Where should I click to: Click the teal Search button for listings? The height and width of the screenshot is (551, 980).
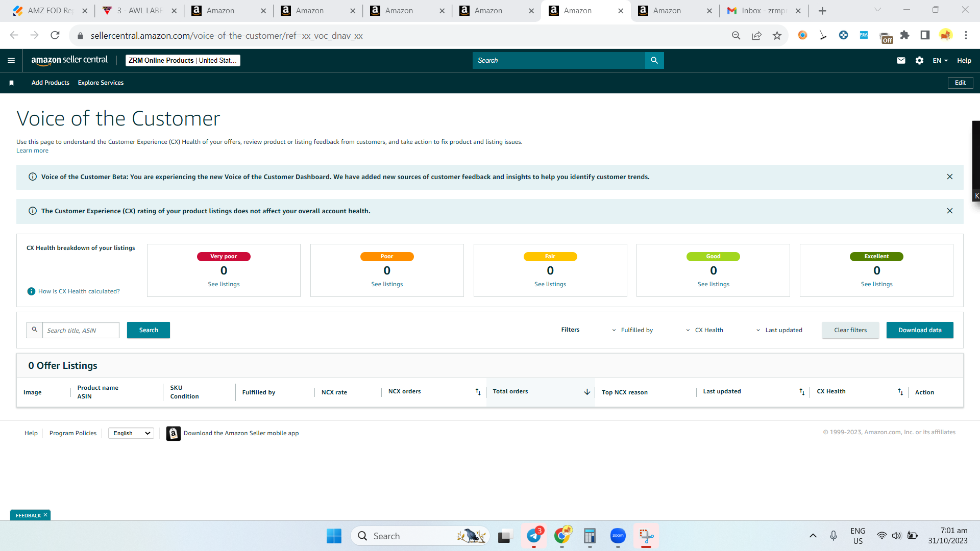pyautogui.click(x=149, y=330)
